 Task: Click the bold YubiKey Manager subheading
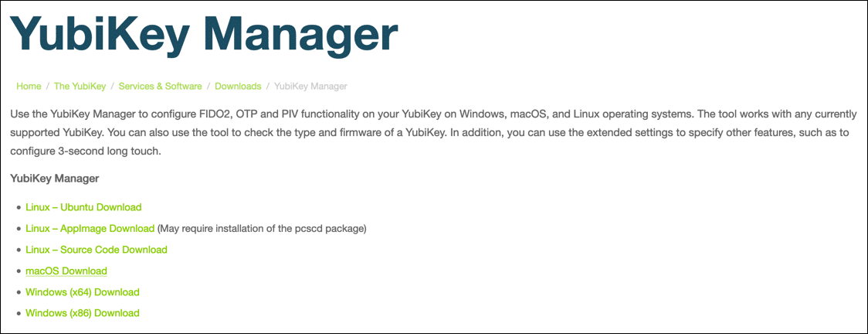pos(55,179)
